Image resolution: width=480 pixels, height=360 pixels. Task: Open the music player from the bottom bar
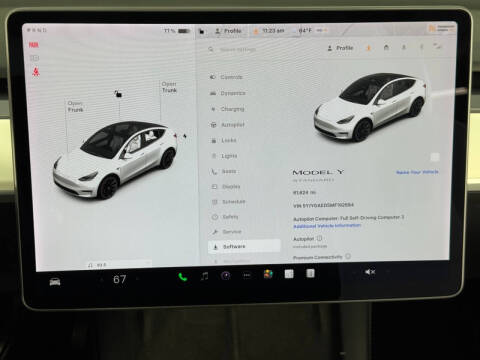tap(205, 276)
